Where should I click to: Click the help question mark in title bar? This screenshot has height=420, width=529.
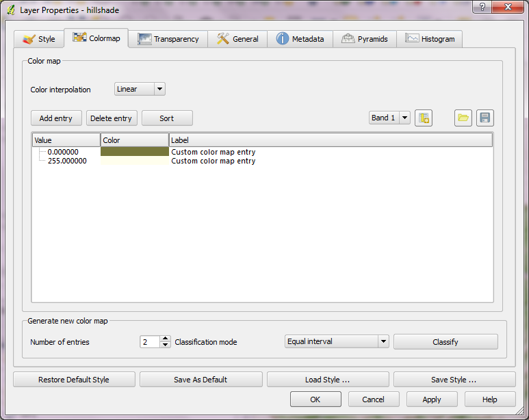483,8
